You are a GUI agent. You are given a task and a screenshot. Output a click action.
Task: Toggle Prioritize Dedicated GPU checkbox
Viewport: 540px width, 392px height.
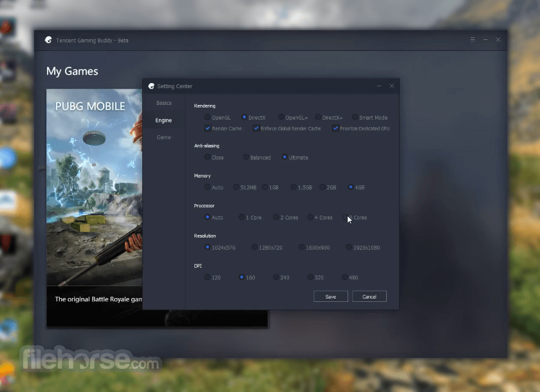[335, 128]
